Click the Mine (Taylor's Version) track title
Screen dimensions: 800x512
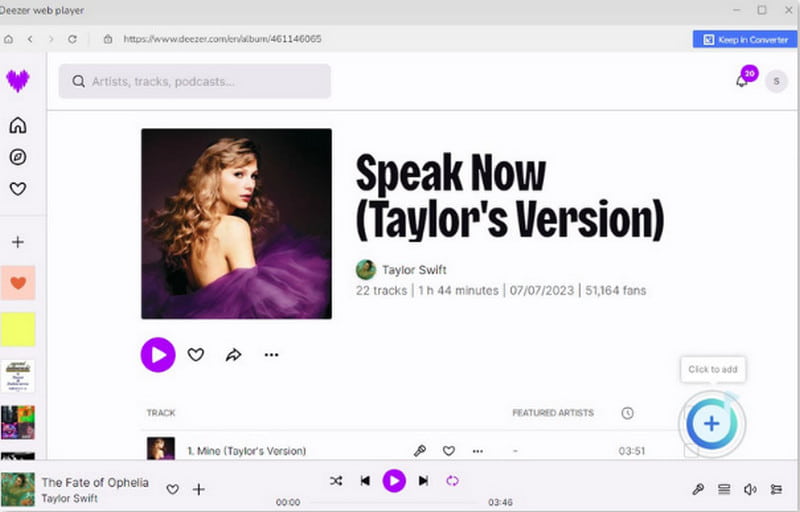pos(247,451)
